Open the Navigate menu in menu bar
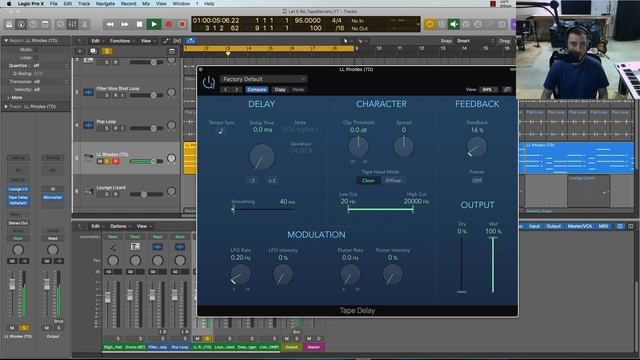Viewport: 640px width, 360px height. [x=105, y=4]
